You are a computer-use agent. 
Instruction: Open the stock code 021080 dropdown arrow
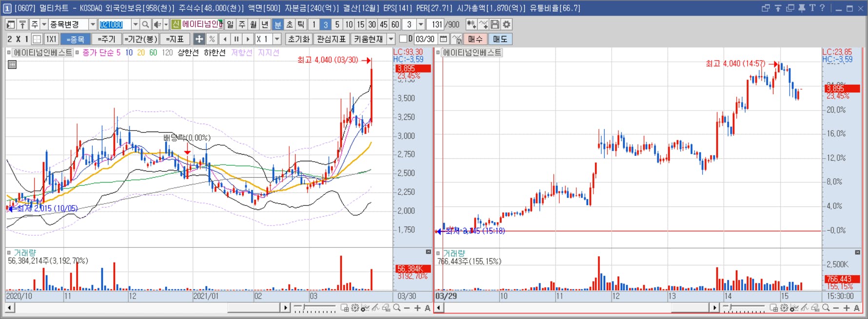135,24
